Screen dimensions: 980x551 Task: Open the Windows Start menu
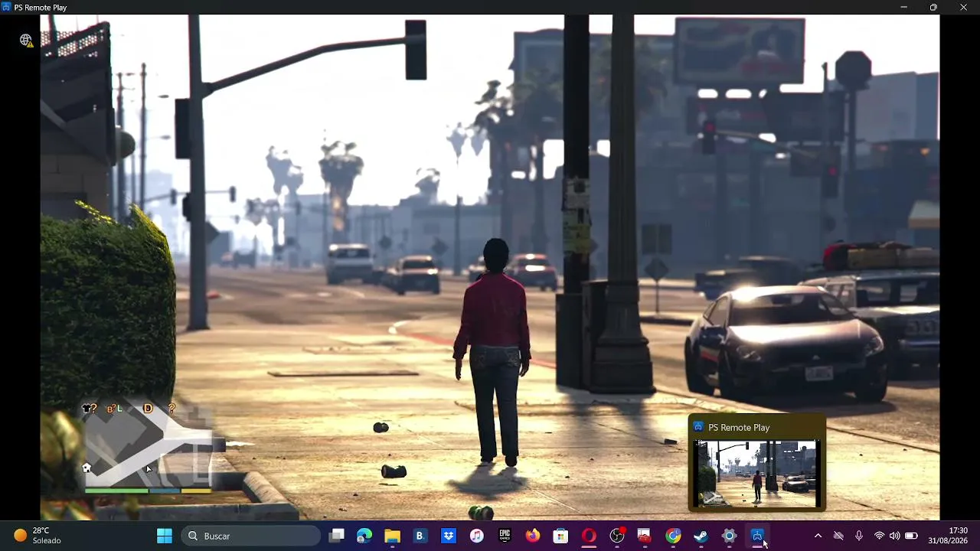(x=165, y=536)
